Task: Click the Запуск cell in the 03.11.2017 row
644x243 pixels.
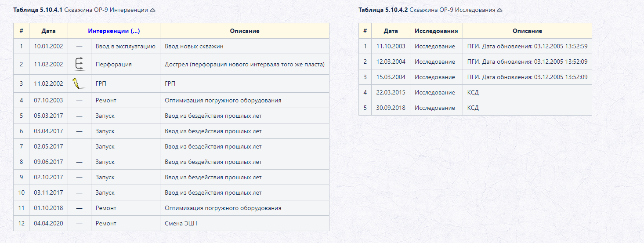Action: click(126, 192)
